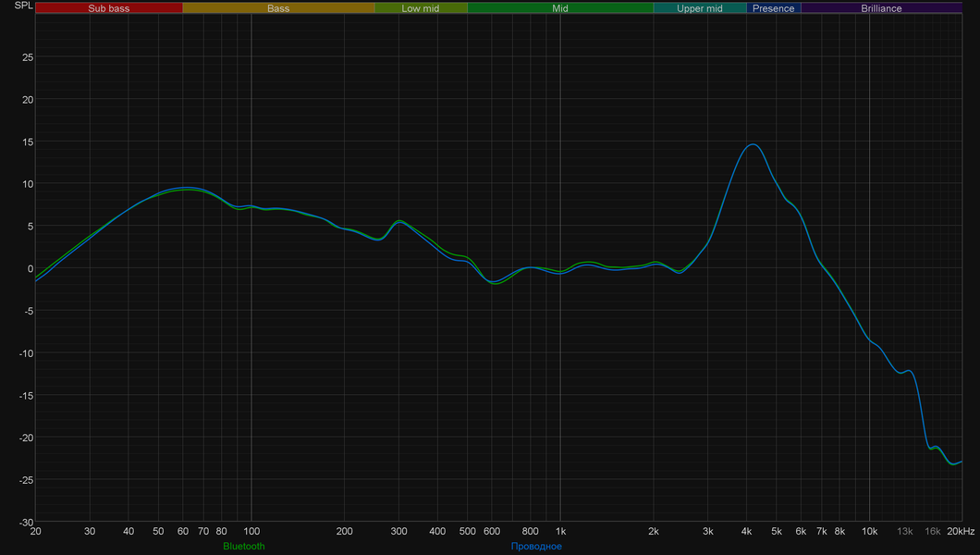
Task: Click the Mid frequency band label
Action: (x=560, y=8)
